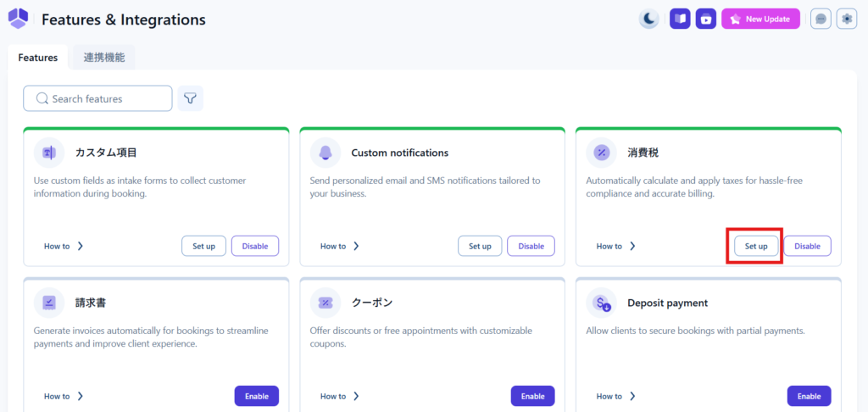
Task: Click the app logo in top-left corner
Action: click(x=18, y=18)
